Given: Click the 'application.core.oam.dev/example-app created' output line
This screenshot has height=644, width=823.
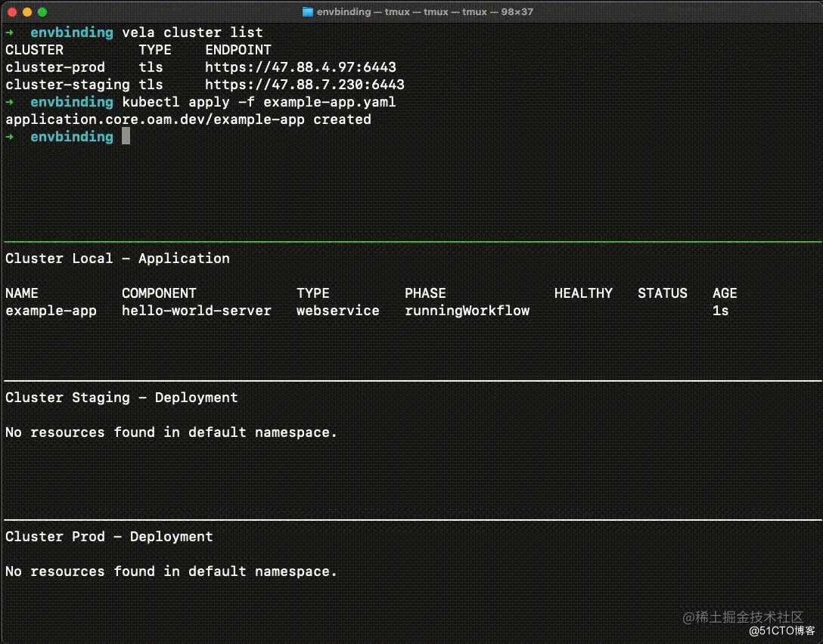Looking at the screenshot, I should [188, 119].
